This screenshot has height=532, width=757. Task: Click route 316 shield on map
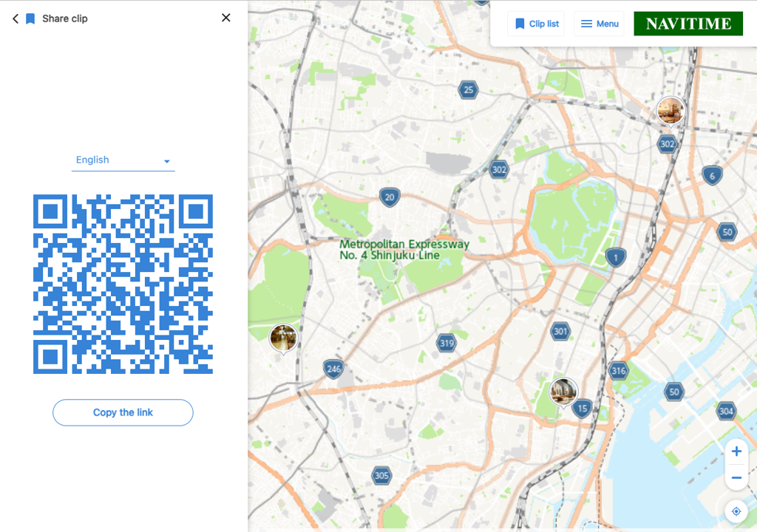pos(619,371)
